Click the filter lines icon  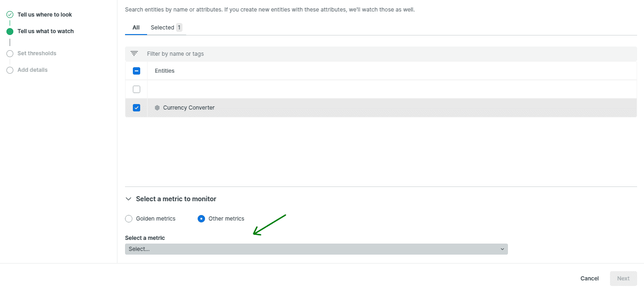pos(134,54)
